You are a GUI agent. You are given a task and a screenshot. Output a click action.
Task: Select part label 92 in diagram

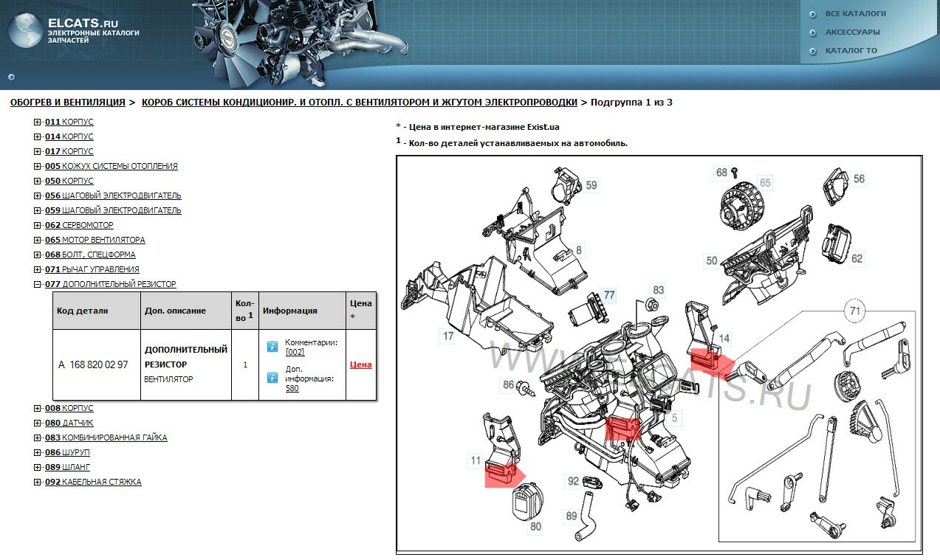573,481
